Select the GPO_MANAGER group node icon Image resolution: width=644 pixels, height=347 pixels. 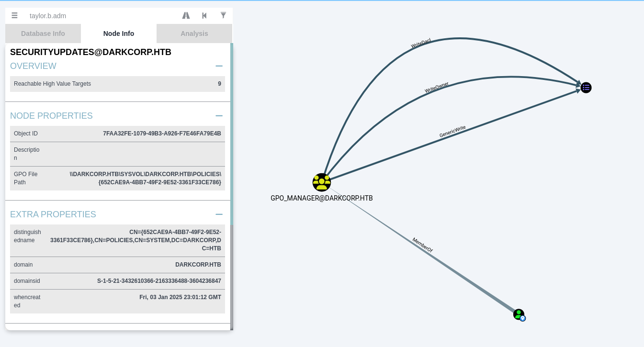click(x=322, y=182)
